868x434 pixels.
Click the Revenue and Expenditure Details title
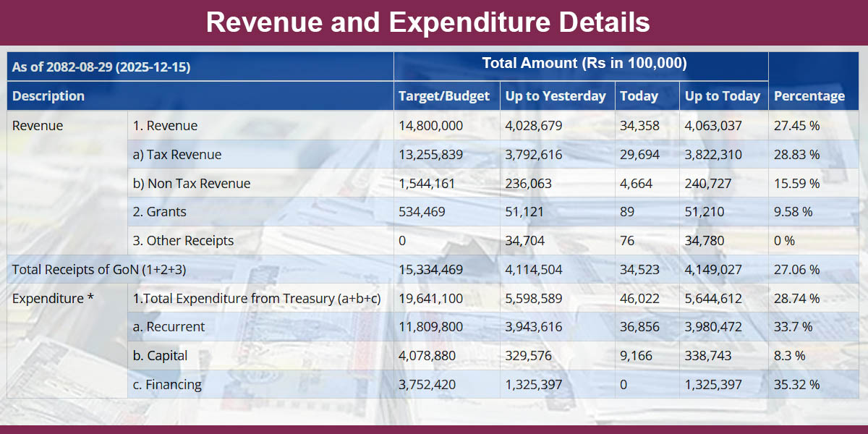click(433, 22)
